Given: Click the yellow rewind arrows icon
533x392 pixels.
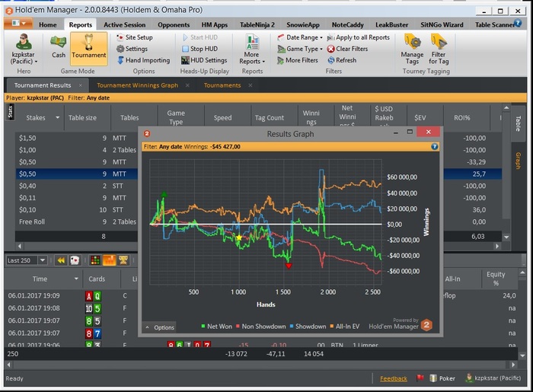Looking at the screenshot, I should pos(61,260).
